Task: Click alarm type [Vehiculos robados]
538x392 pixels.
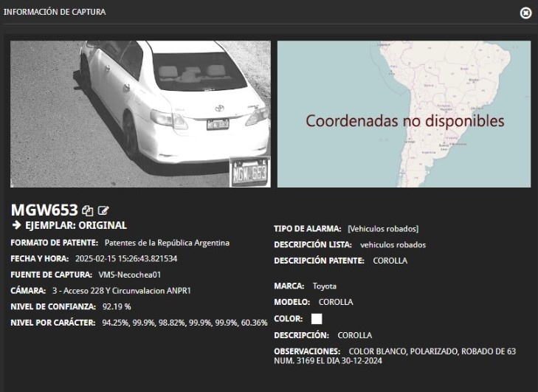Action: [383, 229]
